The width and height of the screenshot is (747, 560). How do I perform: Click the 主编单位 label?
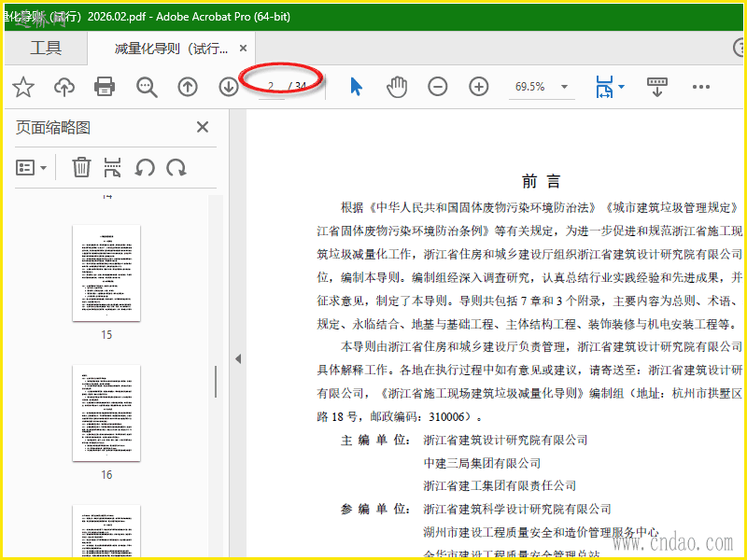[x=376, y=440]
